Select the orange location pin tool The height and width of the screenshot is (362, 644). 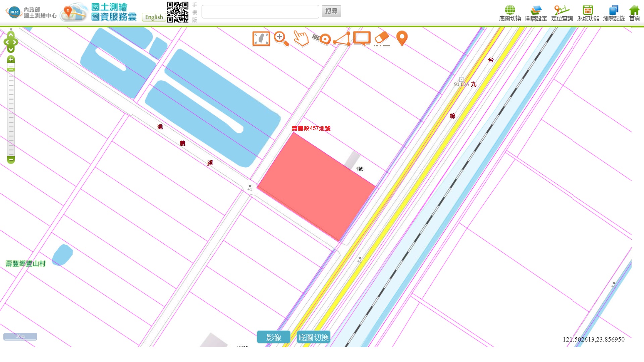tap(402, 39)
